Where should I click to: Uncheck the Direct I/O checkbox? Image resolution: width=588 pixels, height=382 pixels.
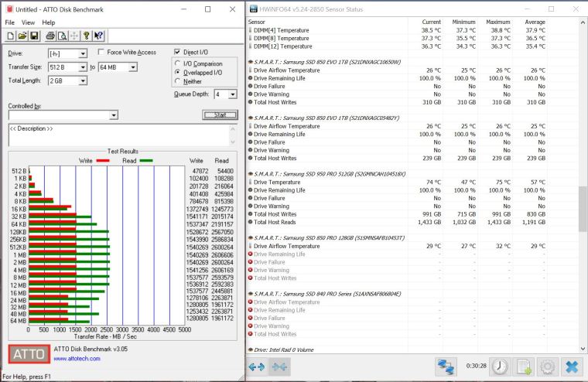coord(177,52)
